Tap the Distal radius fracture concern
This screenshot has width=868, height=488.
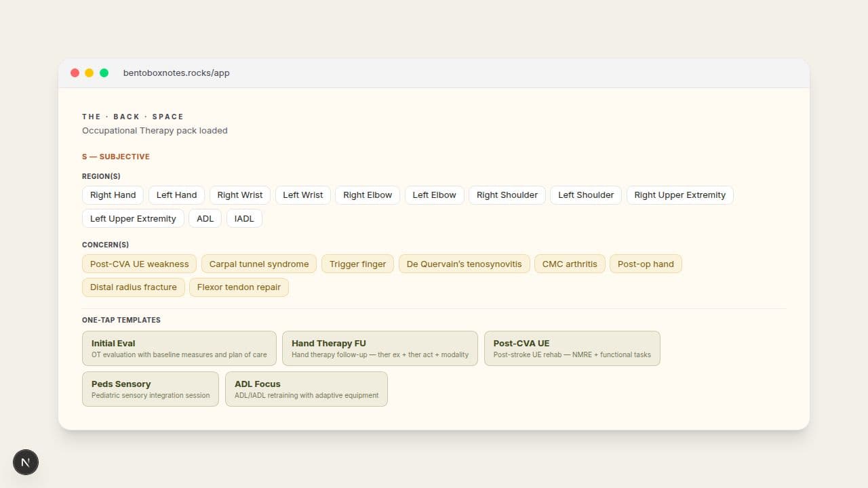click(x=134, y=287)
